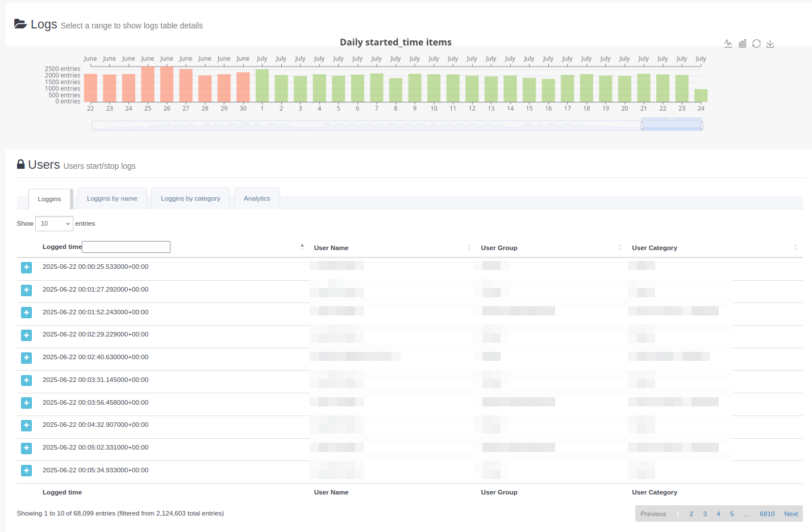Open the Analytics tab
812x532 pixels.
click(x=257, y=198)
